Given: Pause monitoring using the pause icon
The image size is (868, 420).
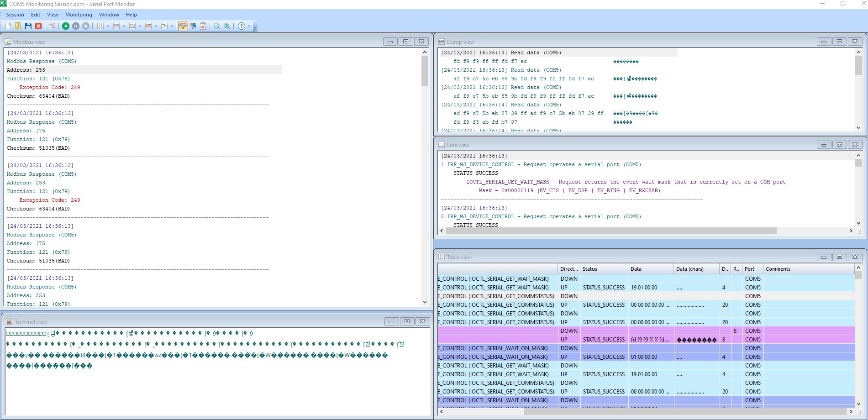Looking at the screenshot, I should point(76,26).
